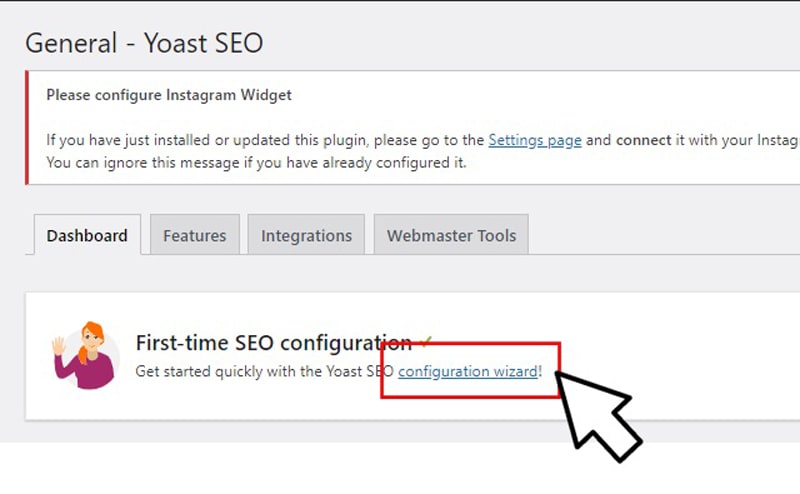Click the green checkmark beside SEO configuration
This screenshot has width=800, height=494.
(426, 340)
